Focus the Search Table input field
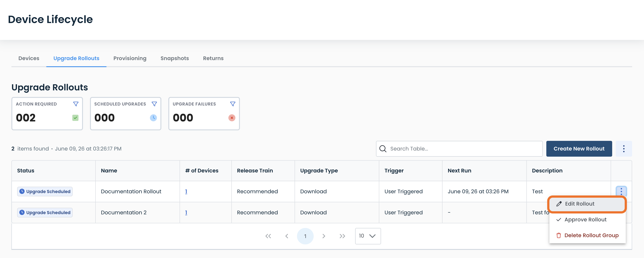Image resolution: width=644 pixels, height=258 pixels. [459, 149]
